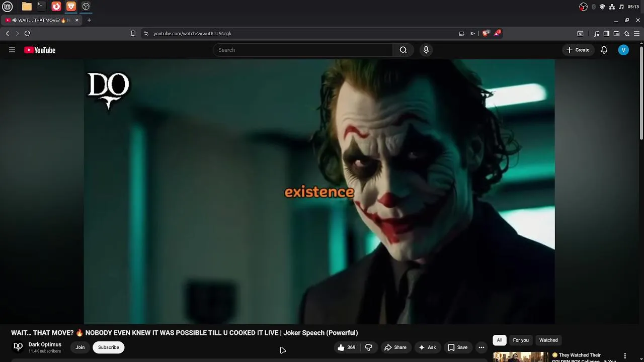Click the Share button
The height and width of the screenshot is (362, 644).
point(395,347)
